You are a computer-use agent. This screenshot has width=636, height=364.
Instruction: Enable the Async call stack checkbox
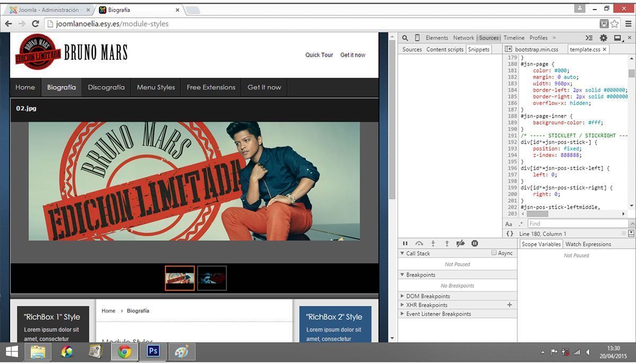click(494, 253)
